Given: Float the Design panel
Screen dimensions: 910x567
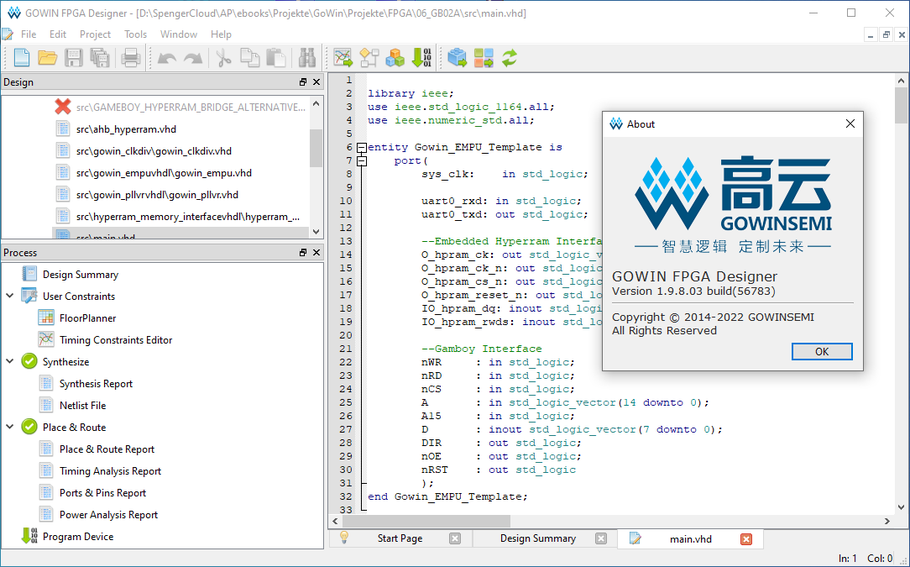Looking at the screenshot, I should [302, 82].
